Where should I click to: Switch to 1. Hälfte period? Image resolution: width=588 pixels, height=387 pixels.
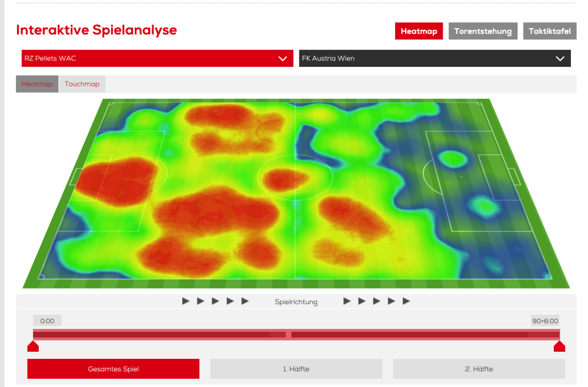[x=296, y=369]
